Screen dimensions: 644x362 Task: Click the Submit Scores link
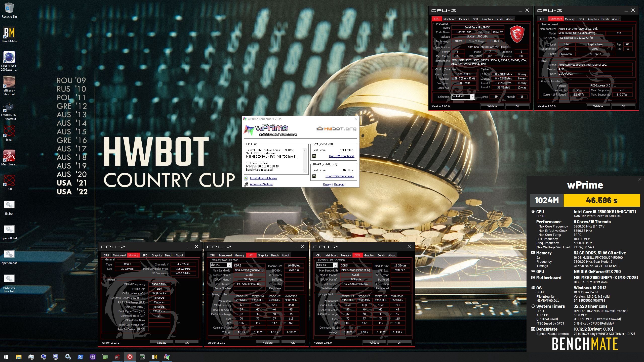(x=334, y=185)
